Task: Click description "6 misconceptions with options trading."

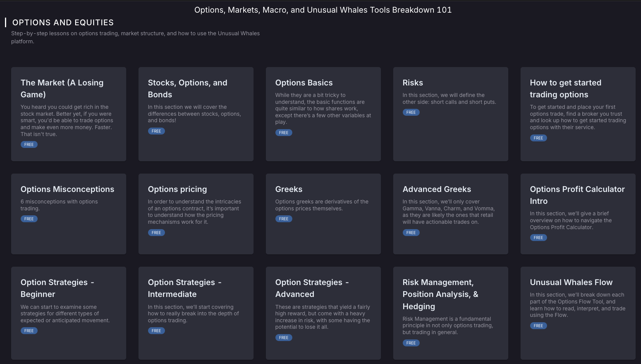Action: (59, 205)
